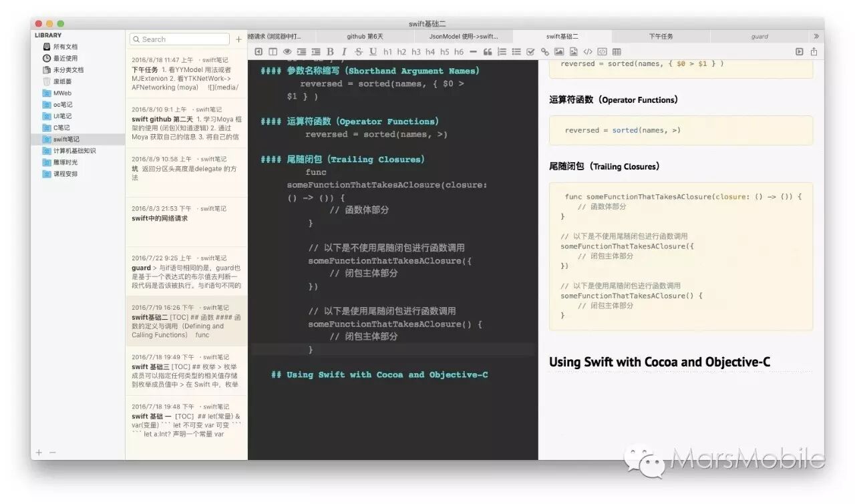Insert heading level h4
Image resolution: width=855 pixels, height=504 pixels.
(x=430, y=51)
